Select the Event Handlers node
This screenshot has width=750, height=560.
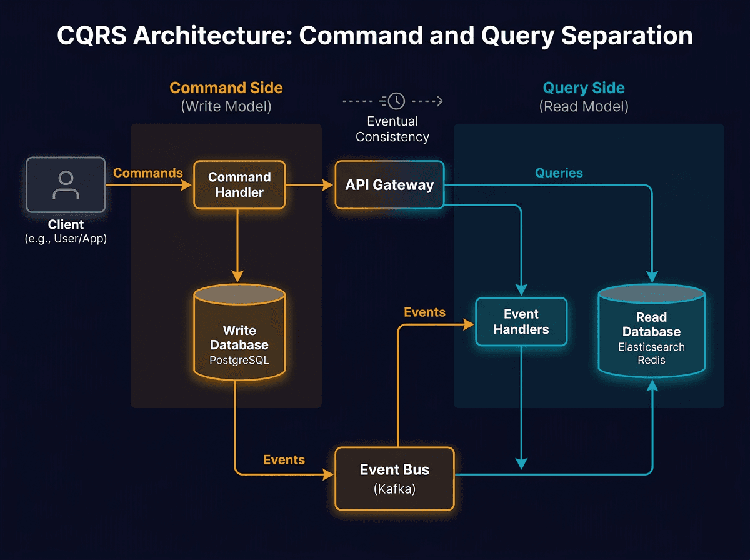521,321
